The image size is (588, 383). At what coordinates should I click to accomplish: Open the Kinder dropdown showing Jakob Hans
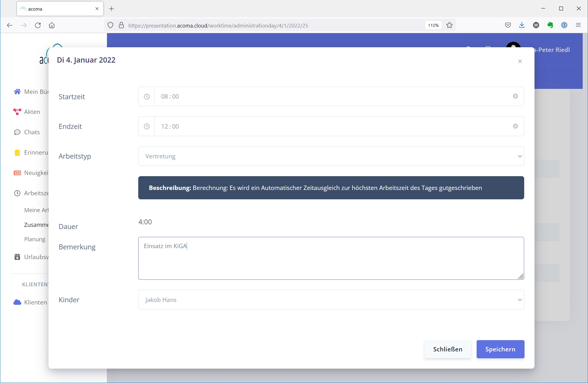click(331, 300)
